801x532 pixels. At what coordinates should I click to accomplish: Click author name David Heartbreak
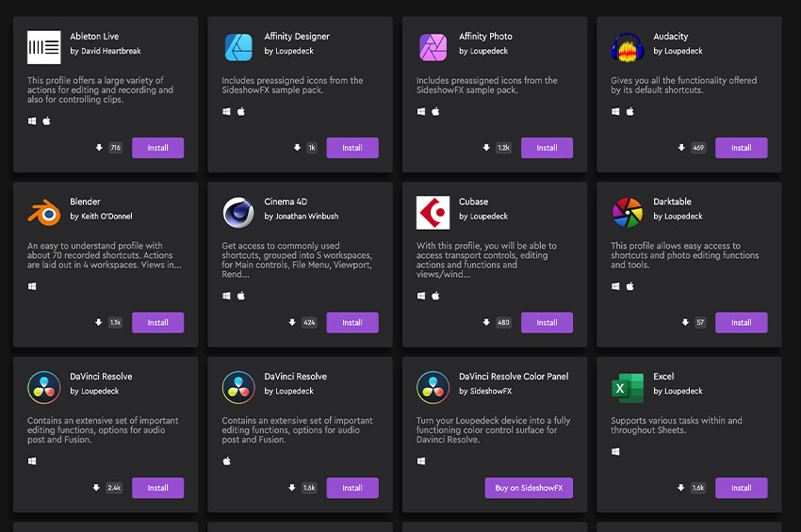click(x=111, y=51)
